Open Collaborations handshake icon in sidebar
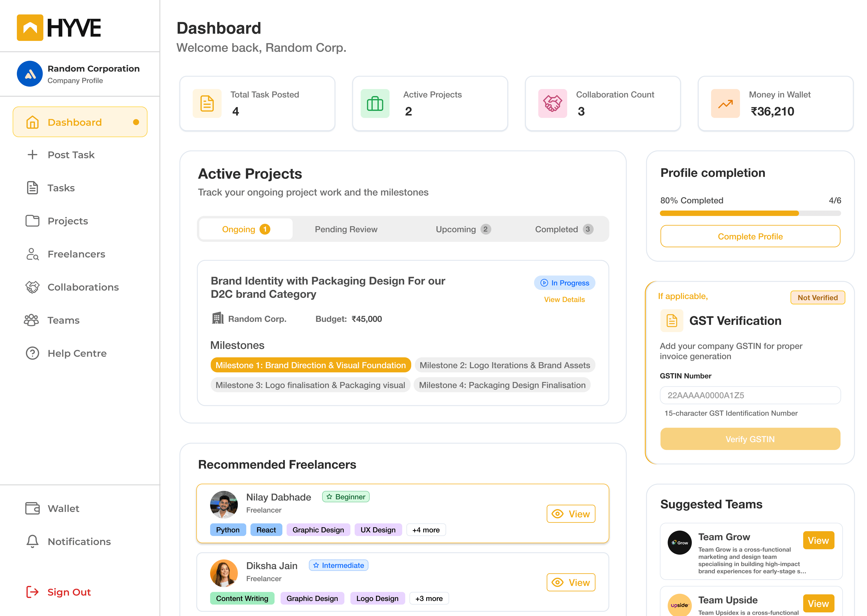Screen dimensions: 867x616 point(32,287)
